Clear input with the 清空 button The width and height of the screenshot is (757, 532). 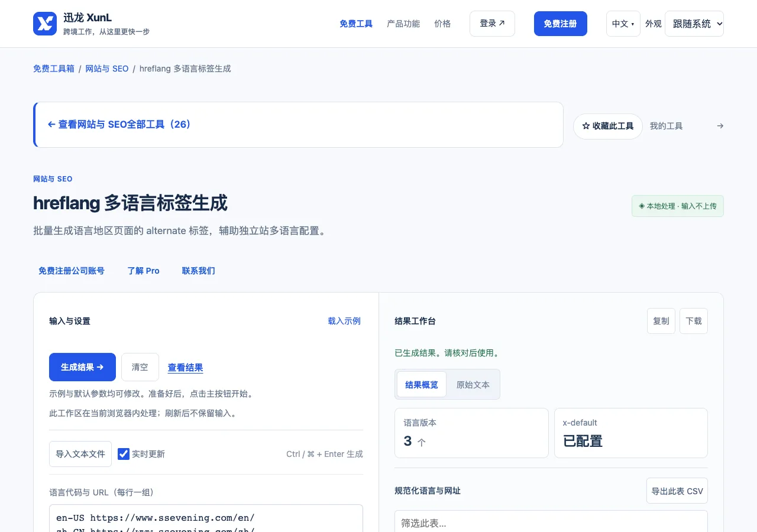tap(140, 367)
